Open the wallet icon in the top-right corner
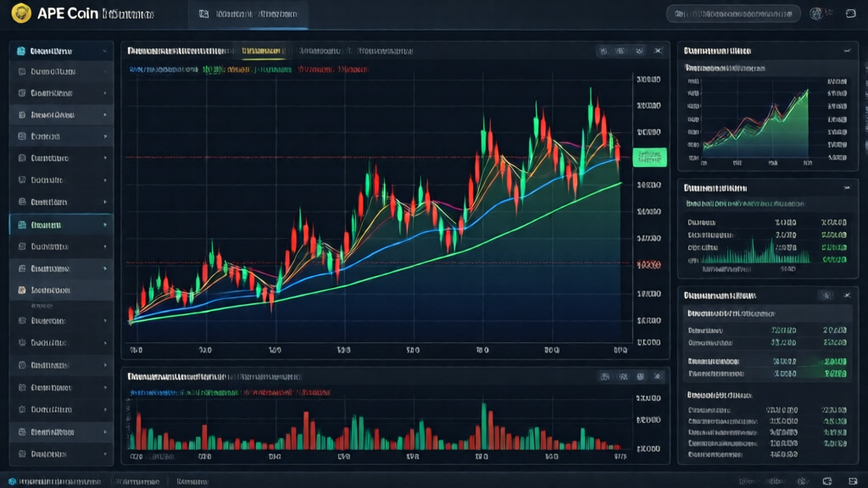Screen dimensions: 868x488 pyautogui.click(x=851, y=14)
